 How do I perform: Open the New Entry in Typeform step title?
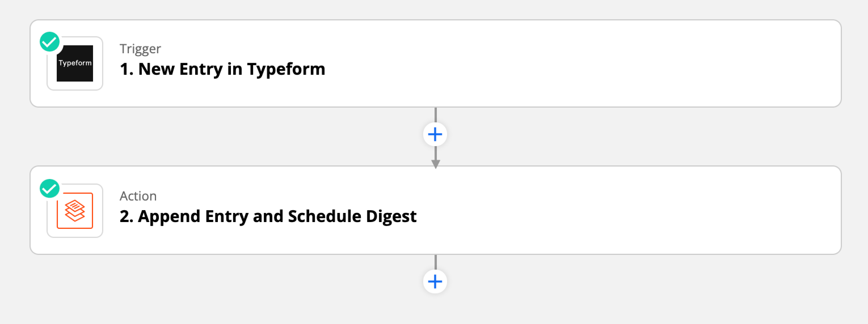pos(222,69)
